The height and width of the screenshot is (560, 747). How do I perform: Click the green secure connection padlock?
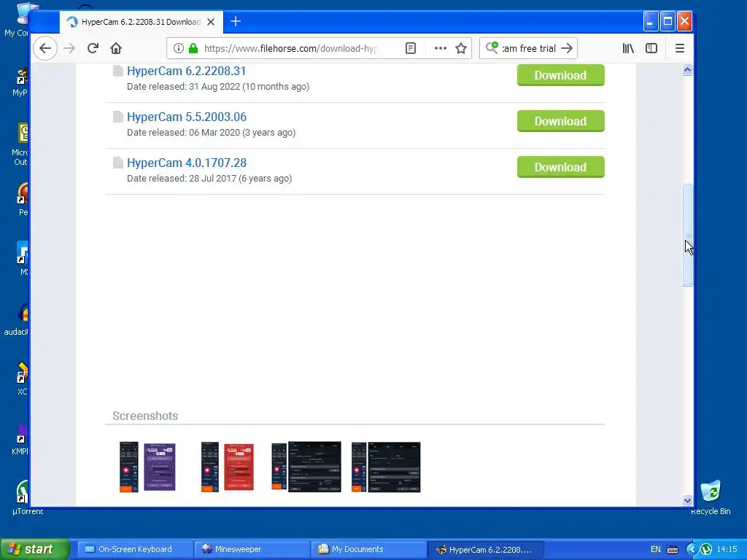pos(193,48)
